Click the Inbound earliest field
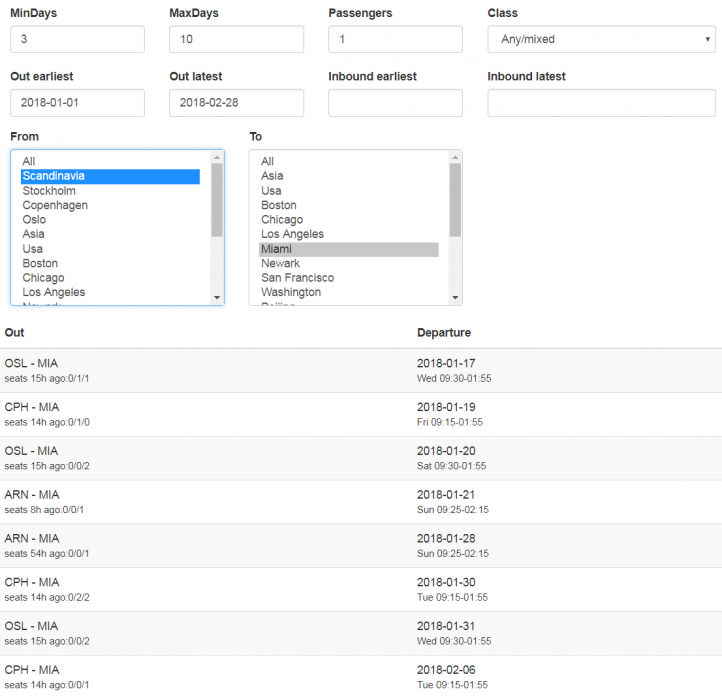 [395, 103]
